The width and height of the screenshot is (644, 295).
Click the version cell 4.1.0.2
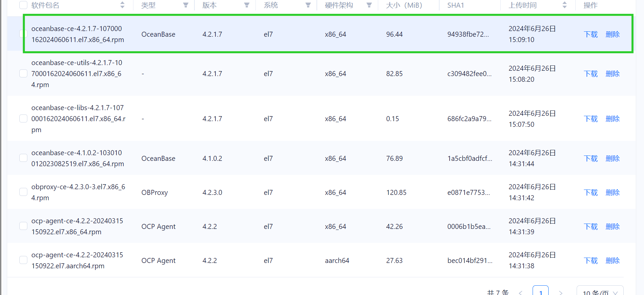click(x=212, y=159)
